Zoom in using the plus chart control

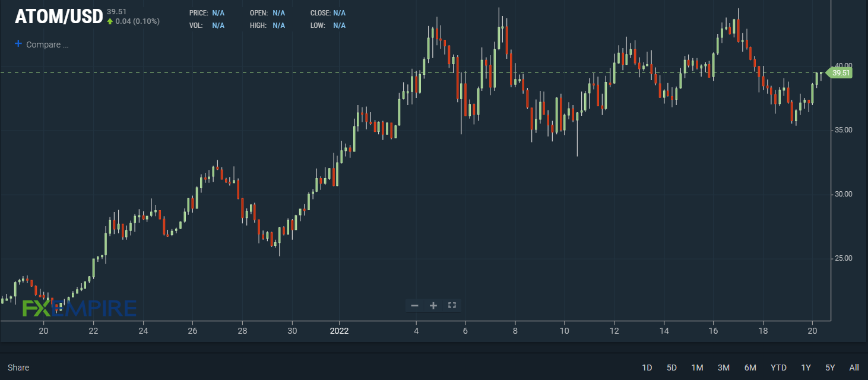[433, 305]
